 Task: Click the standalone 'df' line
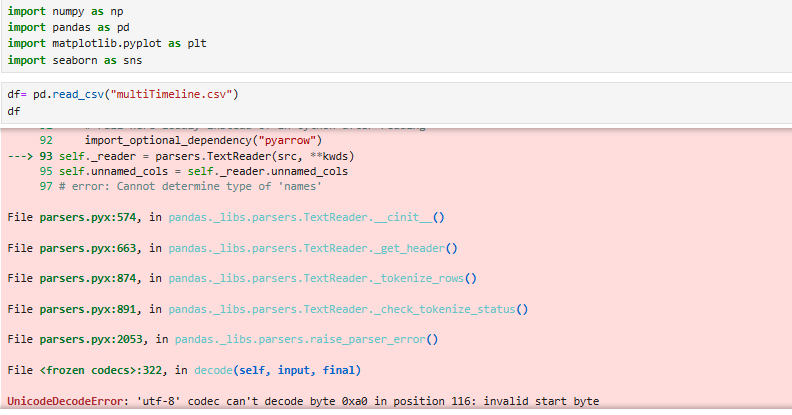[x=14, y=111]
